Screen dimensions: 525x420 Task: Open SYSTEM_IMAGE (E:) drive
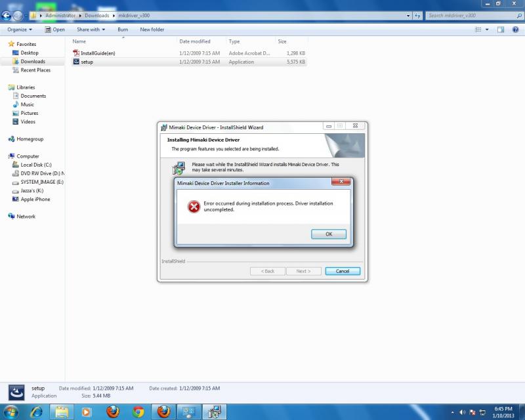38,182
